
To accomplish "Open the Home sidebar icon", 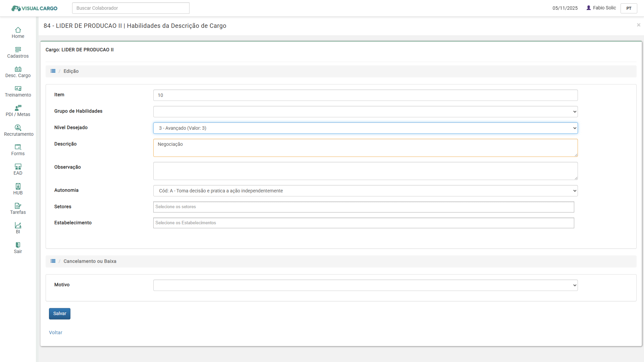I will click(x=18, y=30).
